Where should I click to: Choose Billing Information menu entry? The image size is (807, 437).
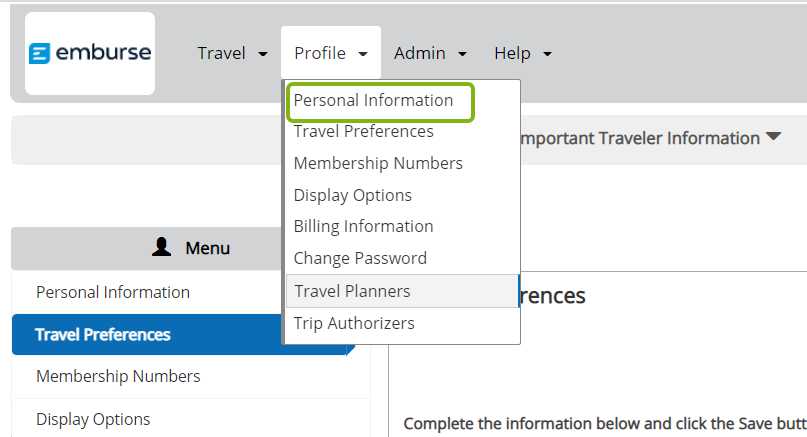[363, 226]
